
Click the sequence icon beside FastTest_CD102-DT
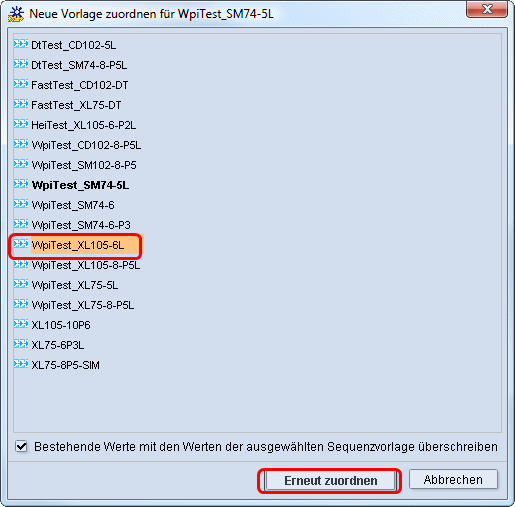pyautogui.click(x=21, y=84)
